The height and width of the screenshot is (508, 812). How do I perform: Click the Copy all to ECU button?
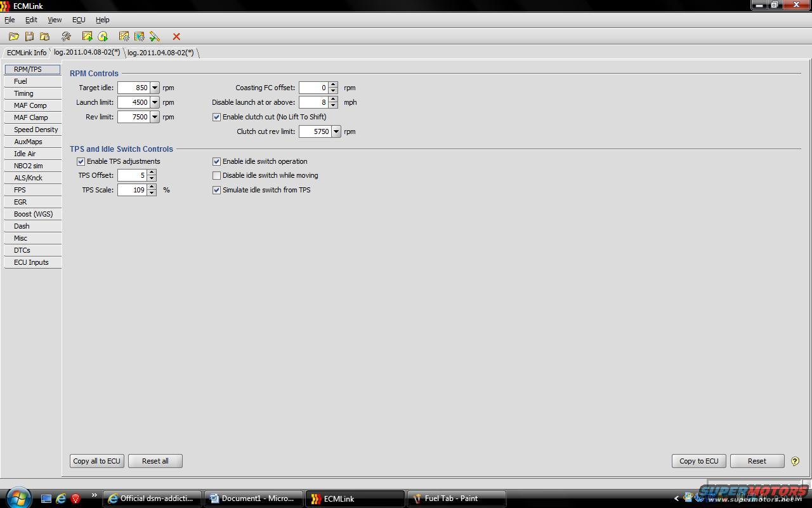[x=96, y=461]
